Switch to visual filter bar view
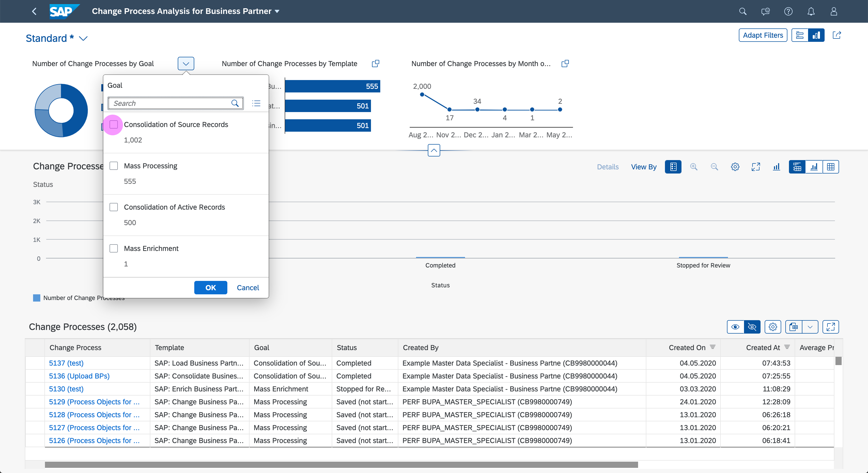The height and width of the screenshot is (473, 868). pyautogui.click(x=816, y=35)
